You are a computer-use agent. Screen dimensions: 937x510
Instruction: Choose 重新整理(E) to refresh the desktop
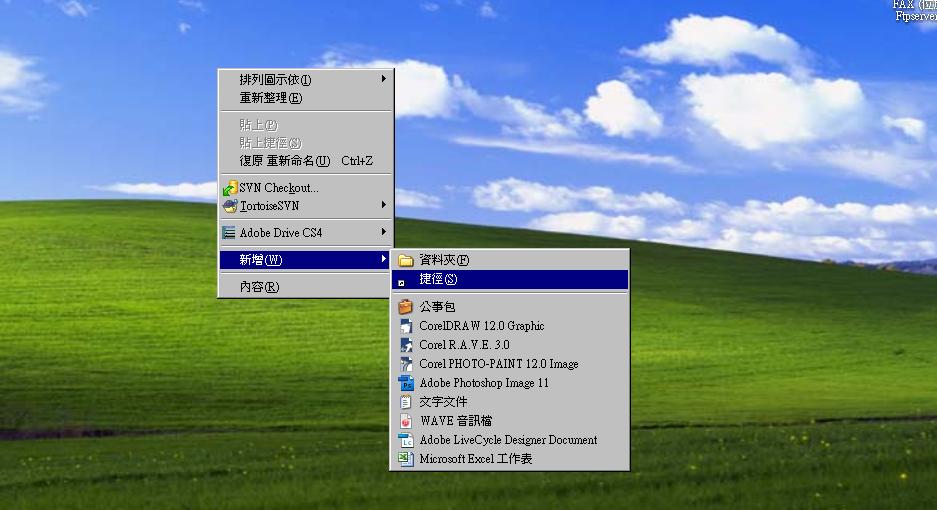pos(305,98)
